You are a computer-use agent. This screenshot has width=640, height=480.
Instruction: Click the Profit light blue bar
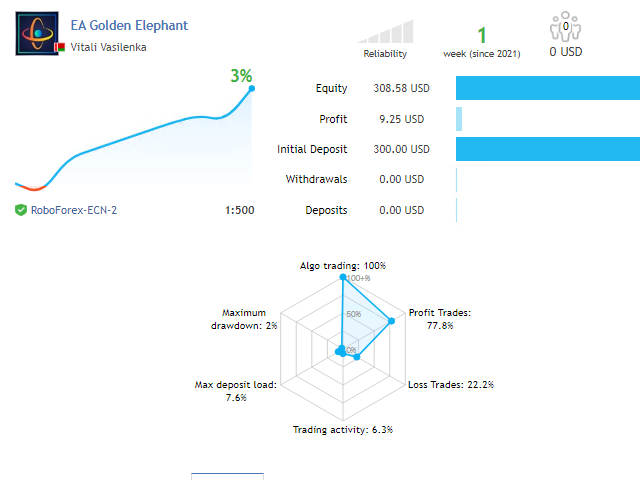pos(459,119)
